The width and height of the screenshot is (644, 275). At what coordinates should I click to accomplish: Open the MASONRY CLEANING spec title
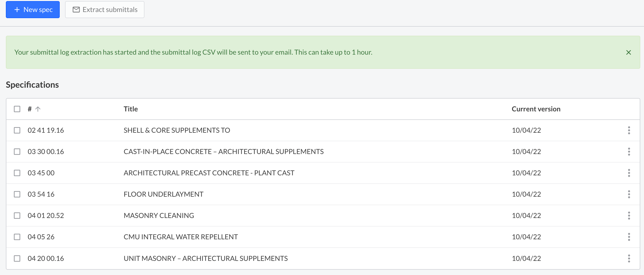(x=159, y=216)
